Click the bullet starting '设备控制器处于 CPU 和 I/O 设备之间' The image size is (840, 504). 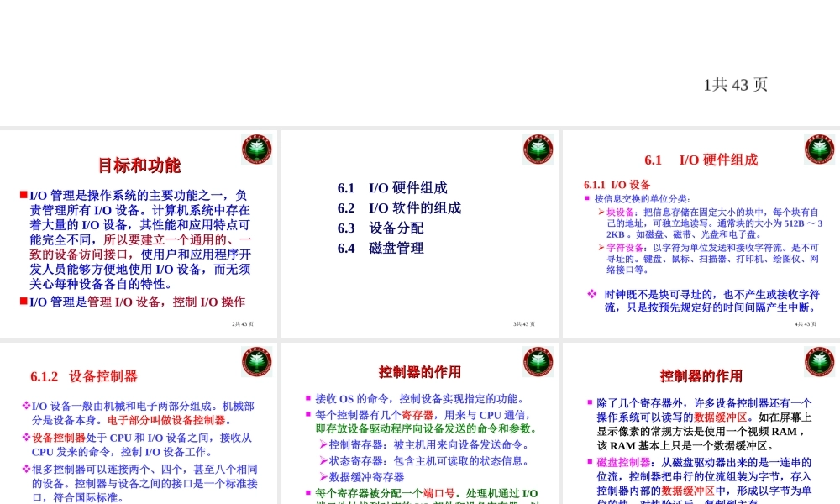141,444
